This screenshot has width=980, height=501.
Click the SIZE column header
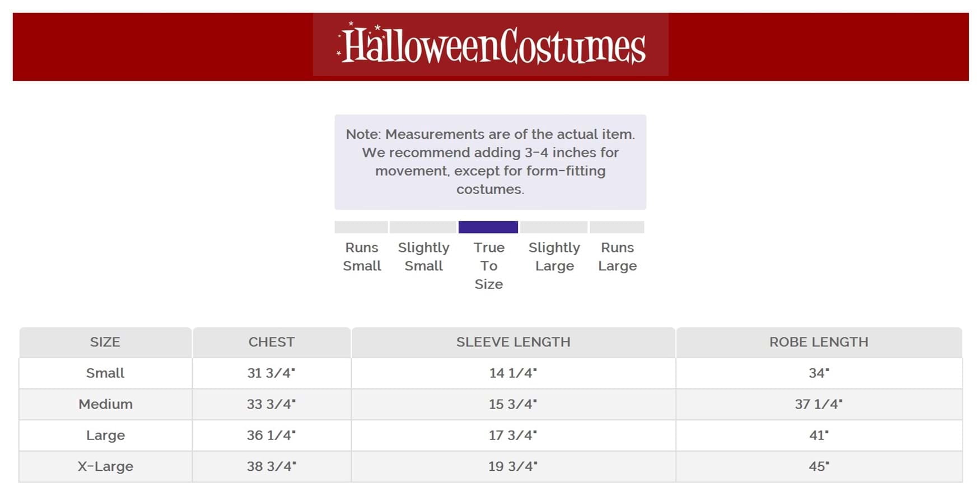105,342
